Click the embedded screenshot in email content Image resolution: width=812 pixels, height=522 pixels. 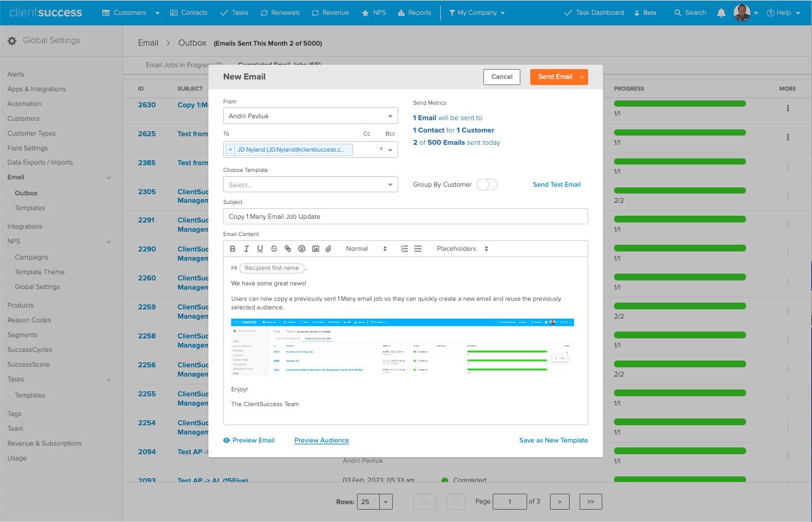pos(403,348)
